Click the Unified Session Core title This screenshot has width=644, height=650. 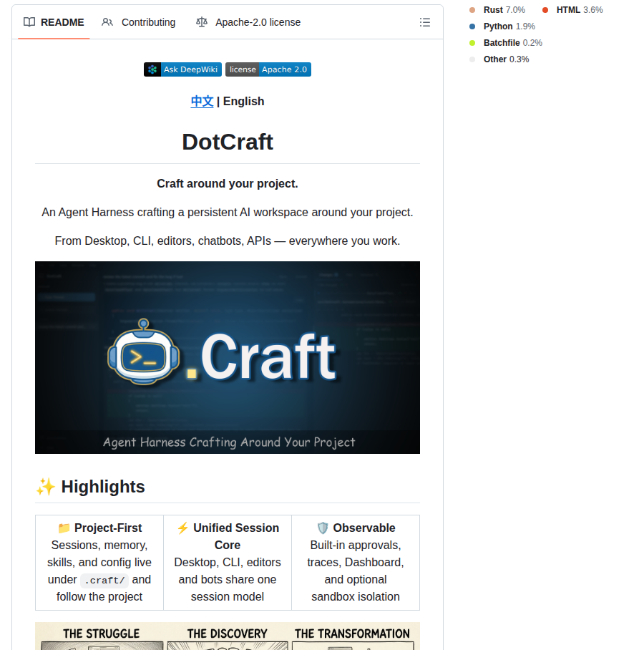pos(236,536)
